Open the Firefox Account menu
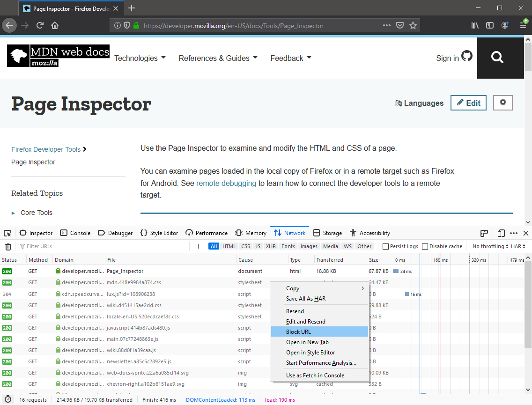This screenshot has width=532, height=405. click(505, 25)
